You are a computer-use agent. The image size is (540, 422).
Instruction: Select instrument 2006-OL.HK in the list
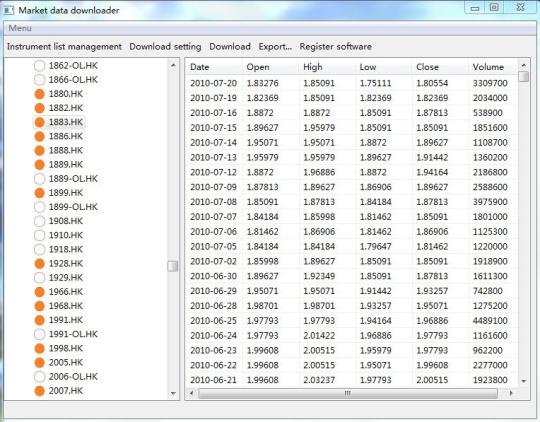pos(73,376)
